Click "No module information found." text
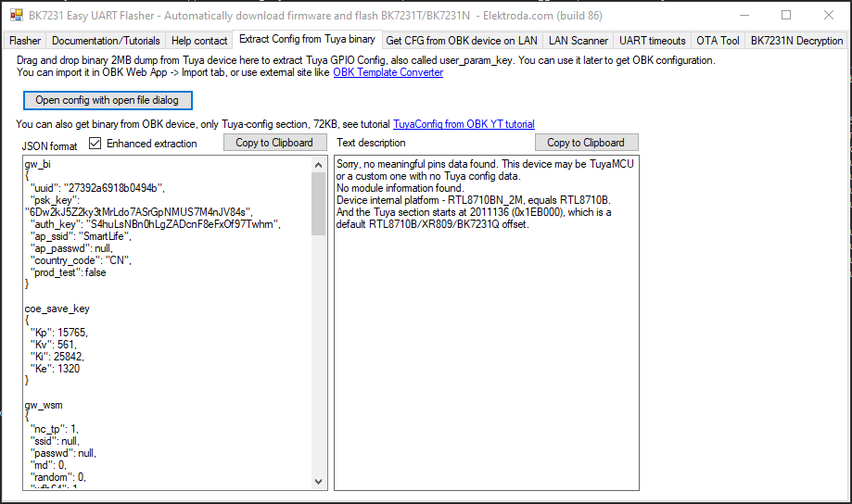Viewport: 852px width, 504px height. (401, 188)
